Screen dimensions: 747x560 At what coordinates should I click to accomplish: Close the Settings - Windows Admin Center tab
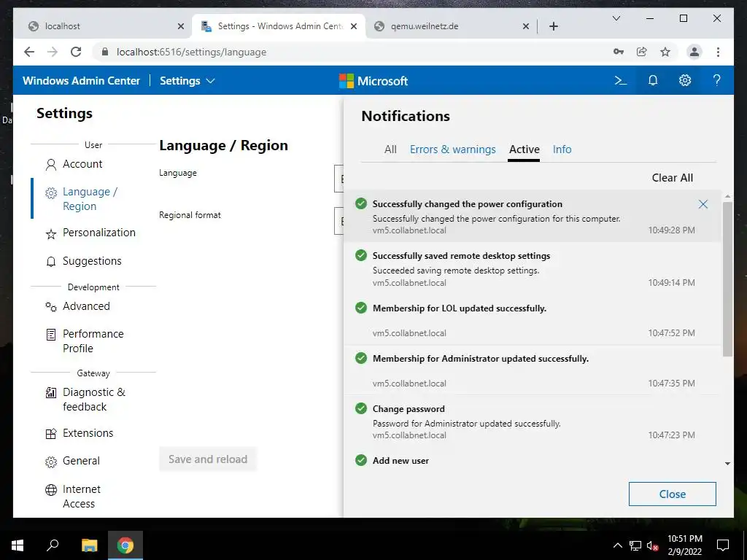tap(354, 26)
